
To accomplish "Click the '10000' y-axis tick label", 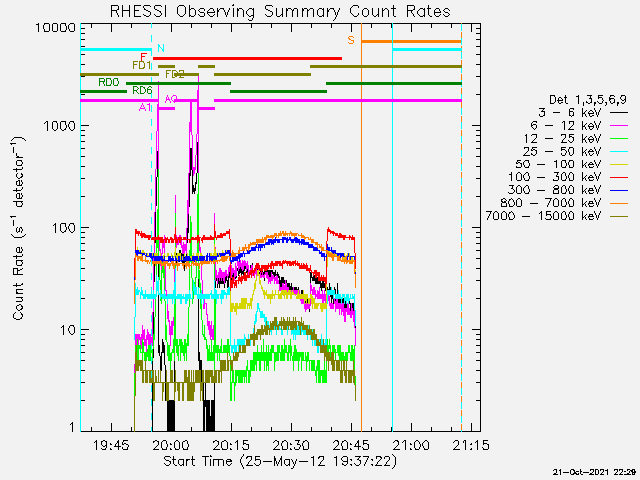I will [x=56, y=28].
